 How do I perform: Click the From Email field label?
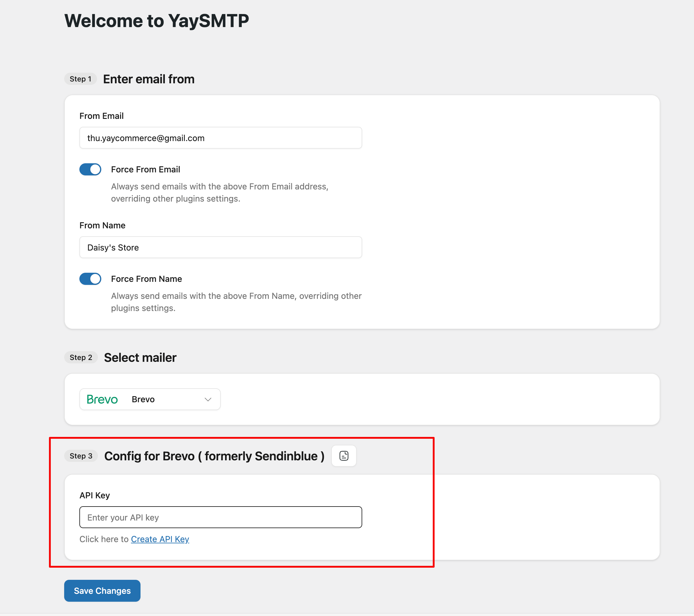[101, 116]
